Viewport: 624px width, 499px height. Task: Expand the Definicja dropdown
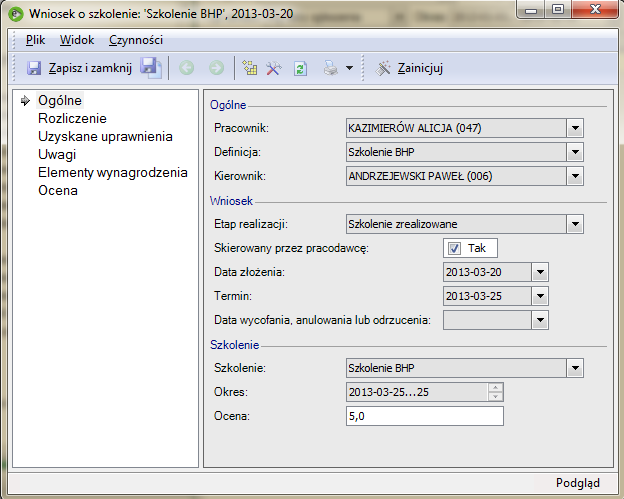point(575,152)
